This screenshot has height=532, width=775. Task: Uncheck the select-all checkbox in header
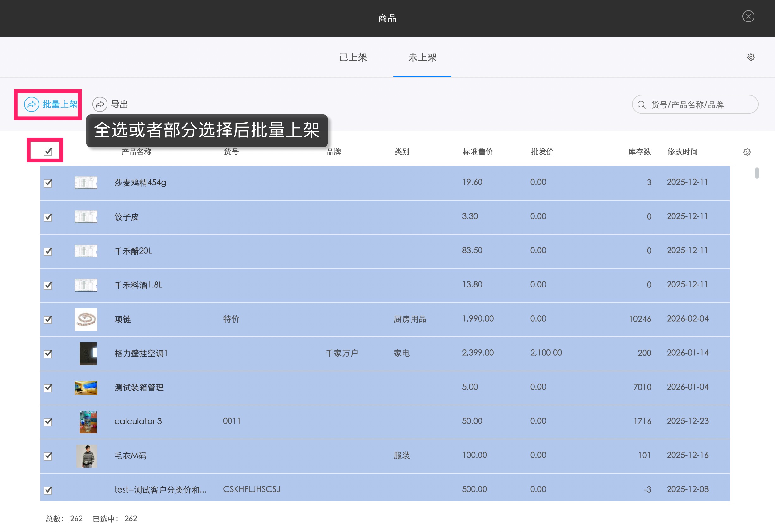point(47,152)
